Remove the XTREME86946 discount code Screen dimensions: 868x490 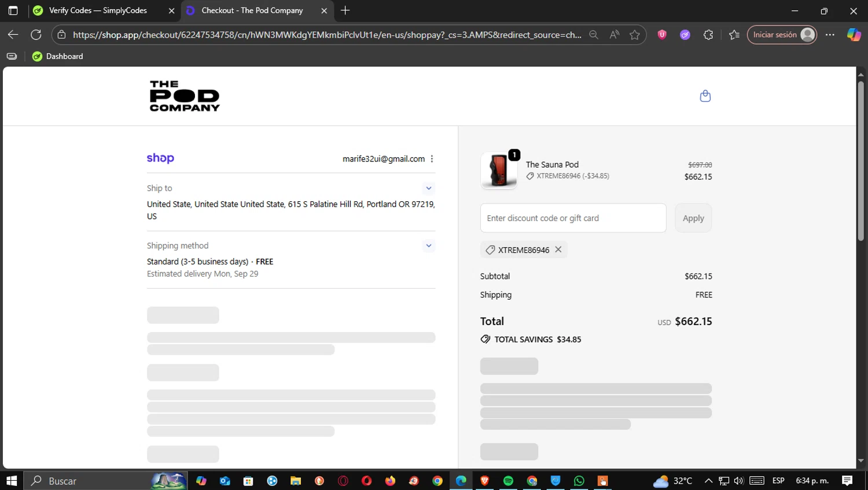point(558,249)
